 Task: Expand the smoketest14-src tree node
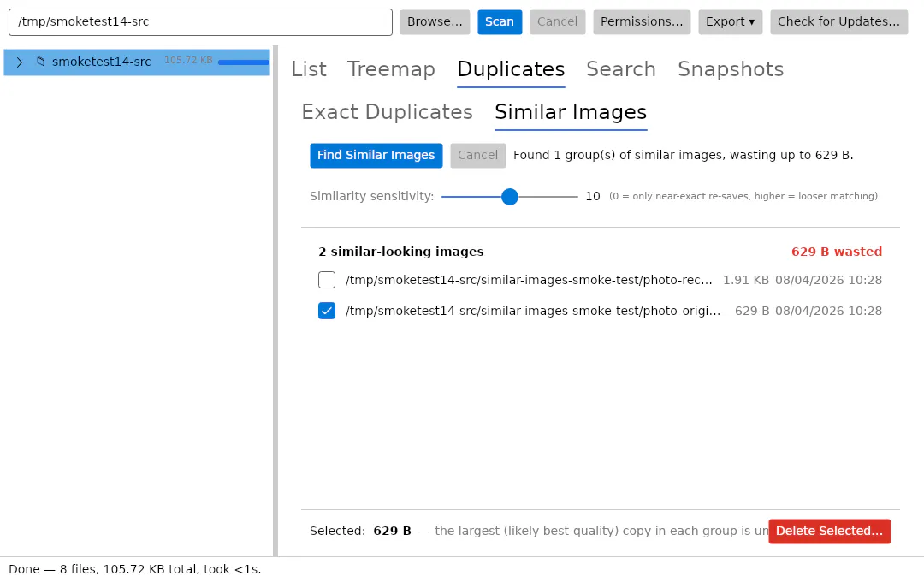pos(20,62)
